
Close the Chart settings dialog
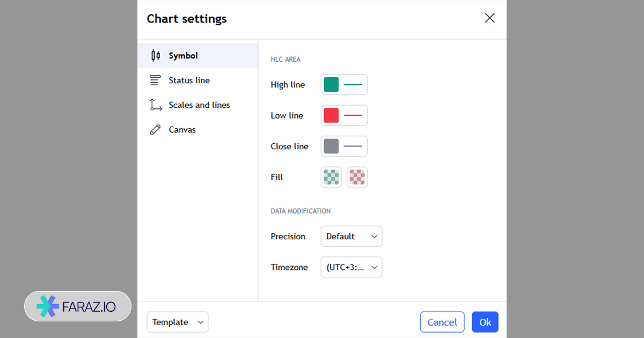[x=489, y=18]
